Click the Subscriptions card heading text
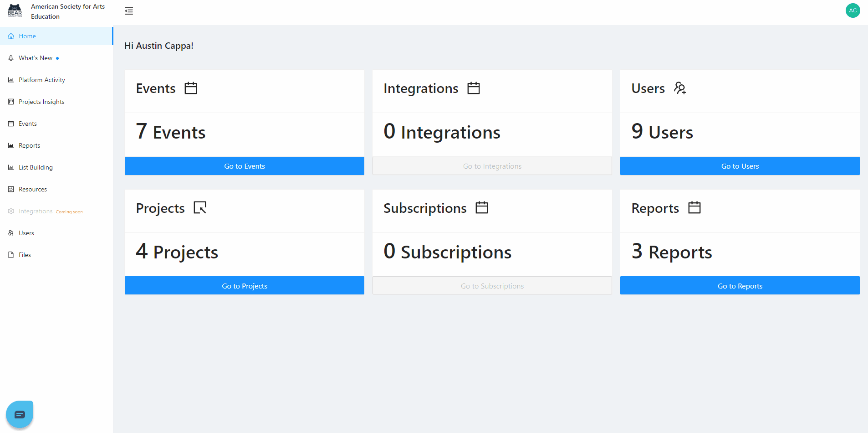 click(x=425, y=208)
